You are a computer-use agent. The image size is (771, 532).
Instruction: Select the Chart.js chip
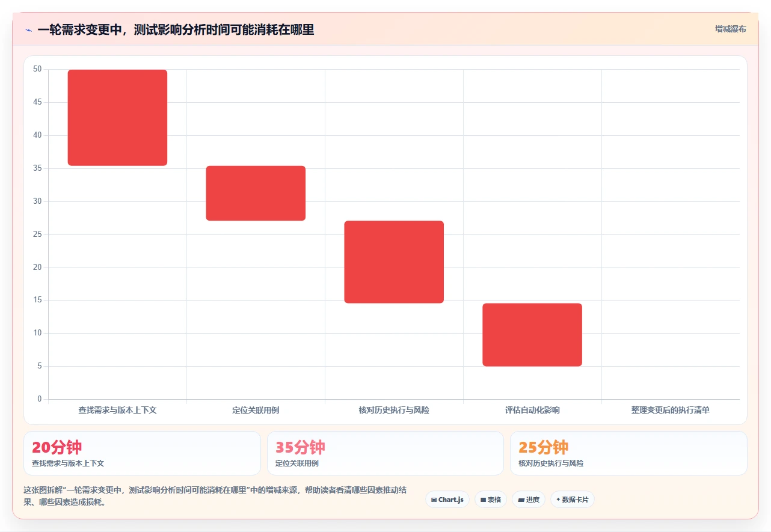[x=447, y=500]
